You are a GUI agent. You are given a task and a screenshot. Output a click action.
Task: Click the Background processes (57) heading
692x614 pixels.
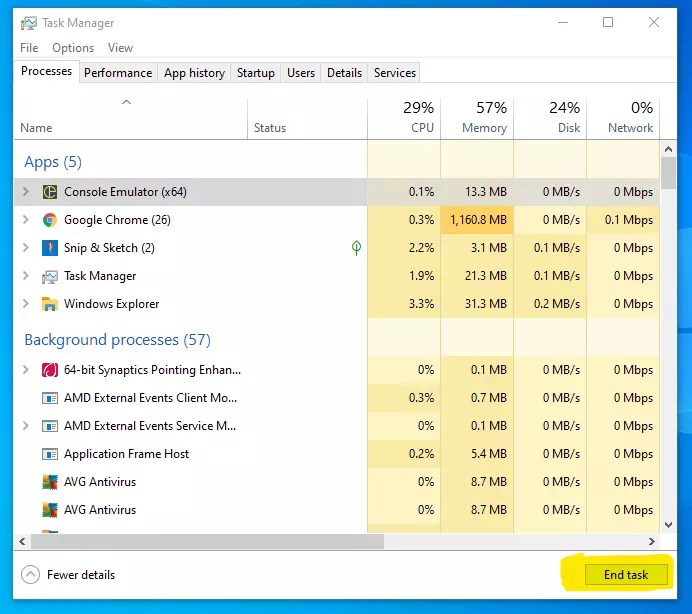coord(117,340)
